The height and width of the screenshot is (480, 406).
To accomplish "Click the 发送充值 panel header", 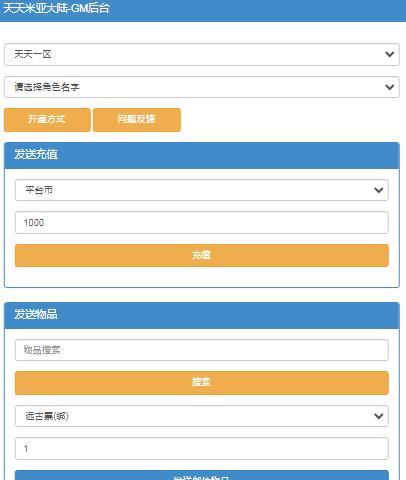I will point(202,155).
